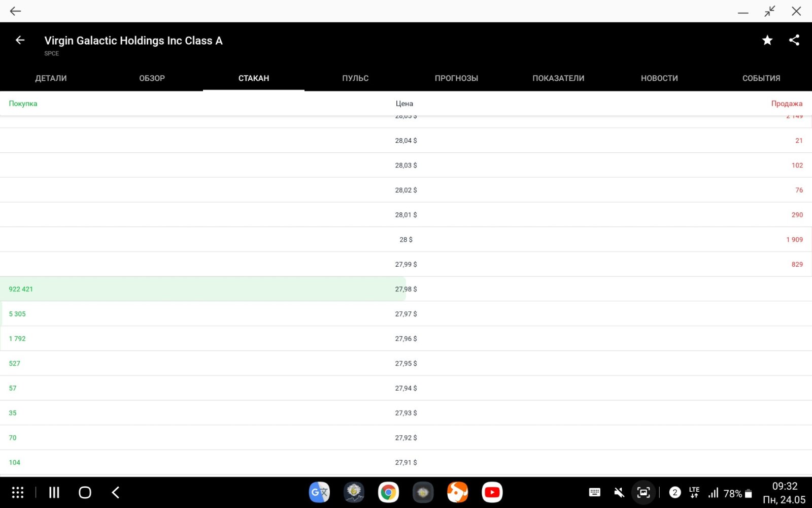Go home using the circle navigation button
The height and width of the screenshot is (508, 812).
click(85, 492)
